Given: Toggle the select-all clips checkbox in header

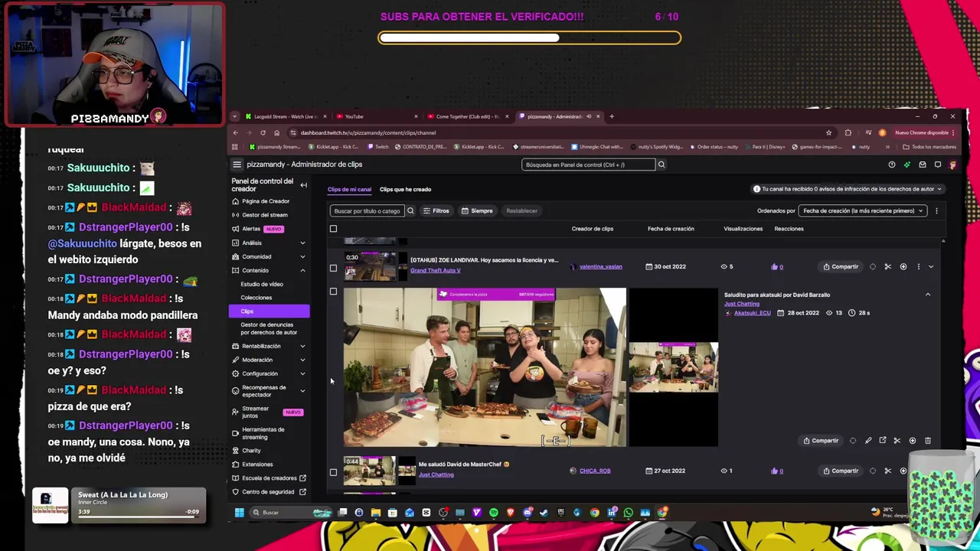Looking at the screenshot, I should coord(333,229).
